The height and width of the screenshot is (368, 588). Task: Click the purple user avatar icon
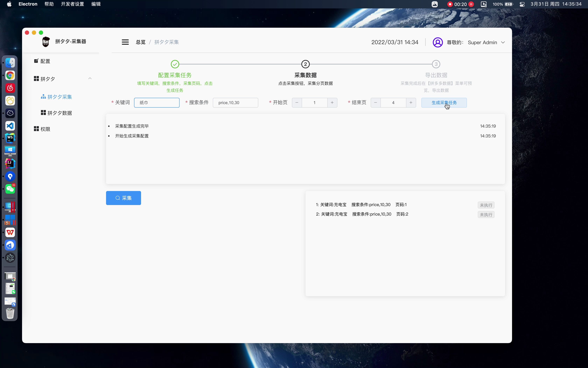coord(438,42)
